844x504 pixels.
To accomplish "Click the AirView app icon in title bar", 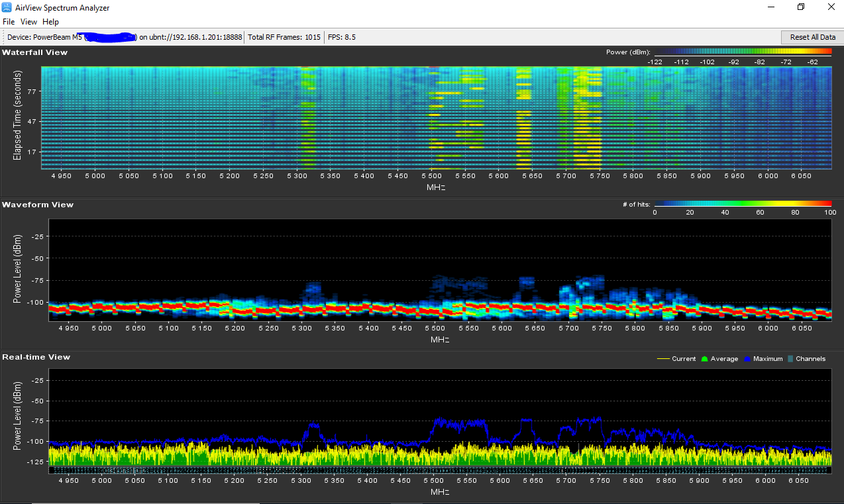I will 7,7.
